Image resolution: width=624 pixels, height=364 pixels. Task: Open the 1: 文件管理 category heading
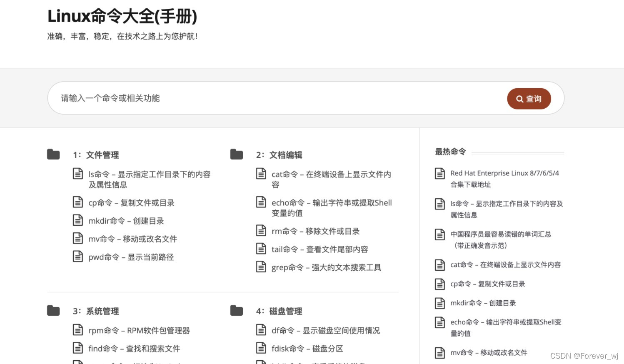[96, 155]
